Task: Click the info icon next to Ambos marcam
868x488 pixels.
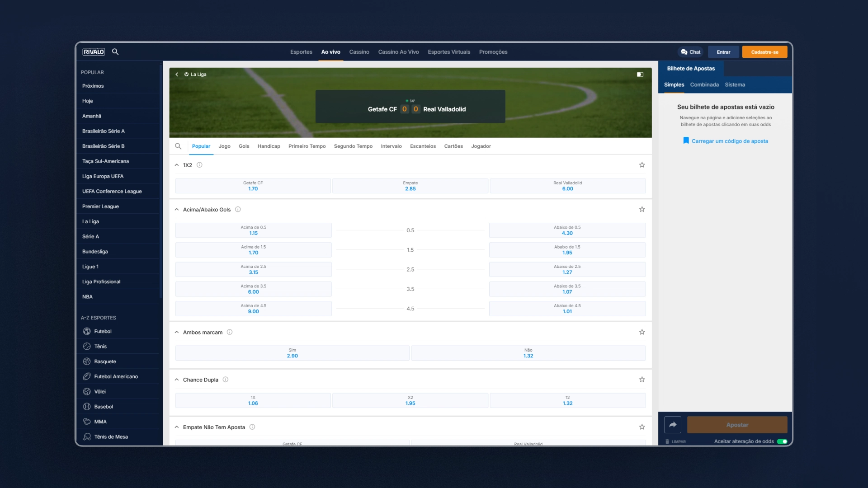Action: pos(230,332)
